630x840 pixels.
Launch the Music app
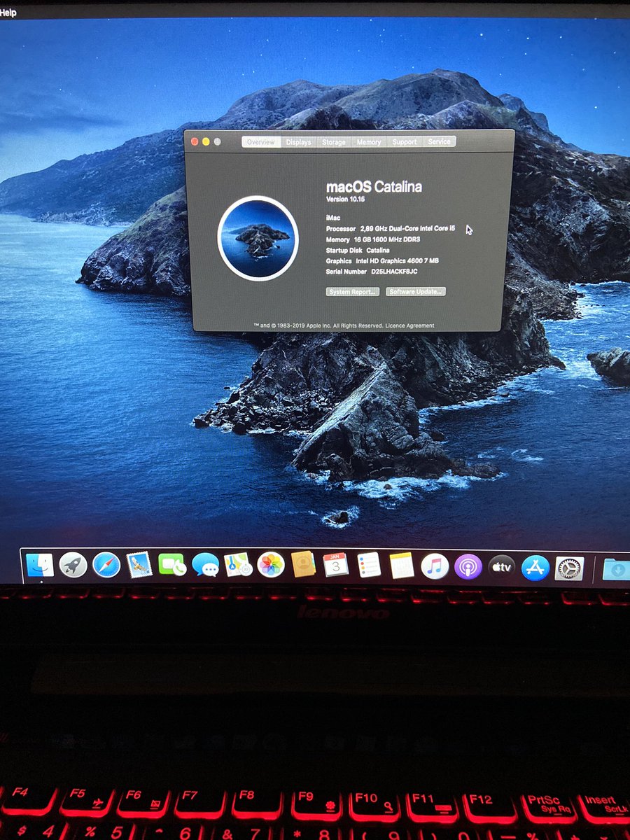[435, 566]
